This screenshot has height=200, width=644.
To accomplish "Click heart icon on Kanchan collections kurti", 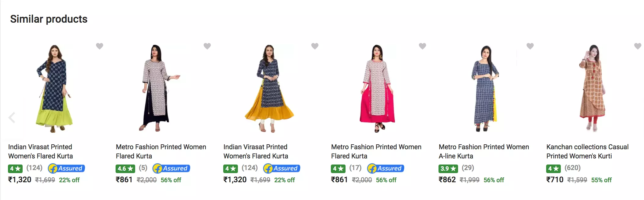I will [638, 46].
